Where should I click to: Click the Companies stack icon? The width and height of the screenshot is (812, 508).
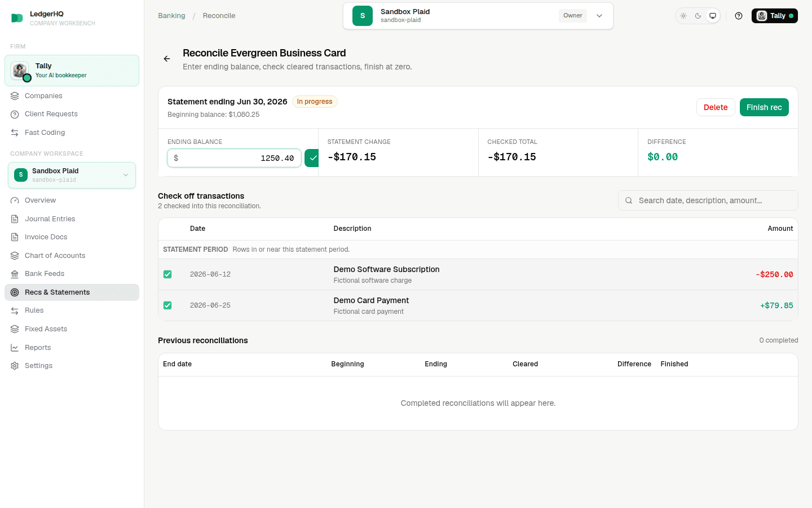15,96
